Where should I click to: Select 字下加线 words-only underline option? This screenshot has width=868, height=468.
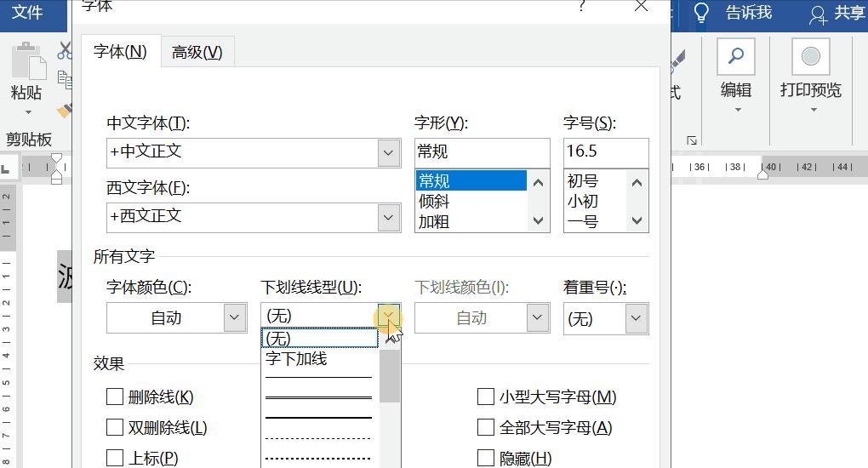[320, 359]
